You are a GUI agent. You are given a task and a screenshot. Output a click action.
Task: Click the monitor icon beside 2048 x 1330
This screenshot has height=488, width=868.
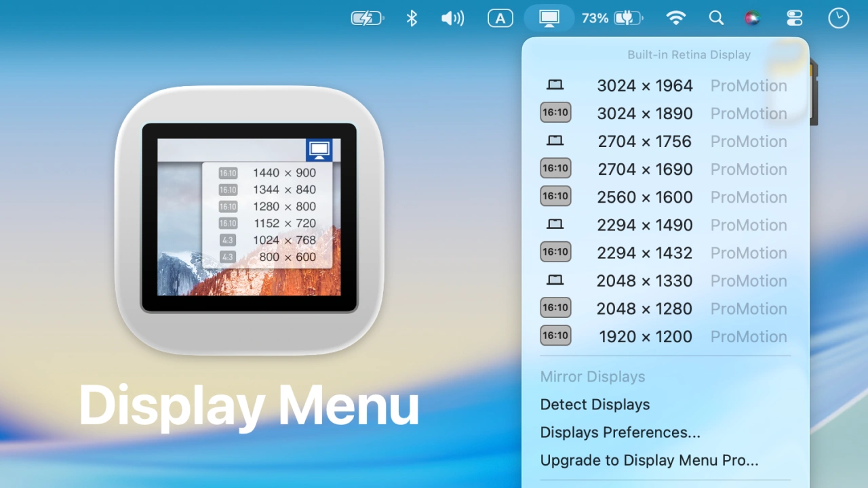click(x=555, y=280)
